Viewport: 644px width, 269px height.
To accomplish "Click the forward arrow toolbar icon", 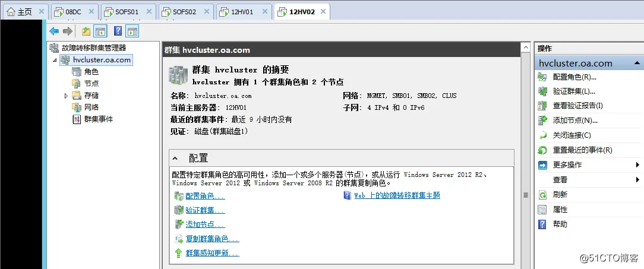I will pyautogui.click(x=67, y=31).
